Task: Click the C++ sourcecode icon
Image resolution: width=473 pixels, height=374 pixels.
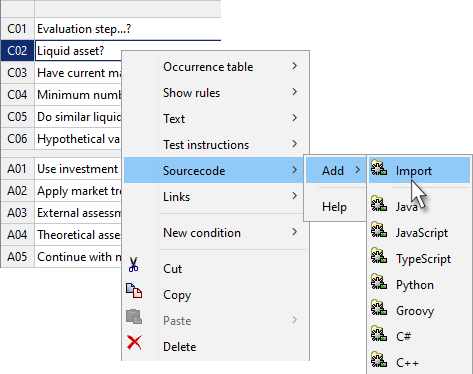Action: click(379, 360)
